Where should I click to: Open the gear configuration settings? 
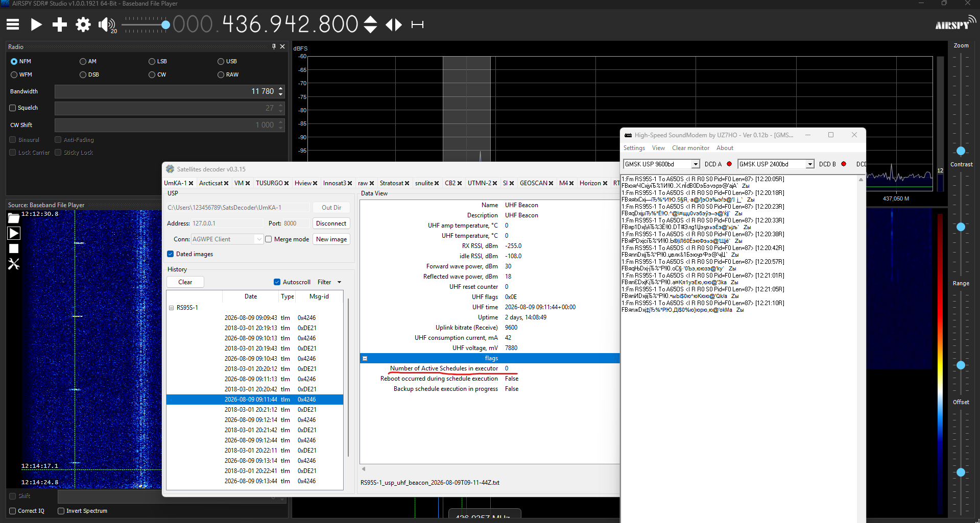tap(83, 24)
